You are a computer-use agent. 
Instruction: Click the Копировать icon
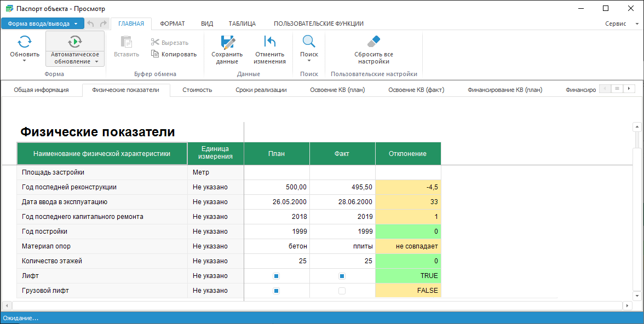[155, 54]
